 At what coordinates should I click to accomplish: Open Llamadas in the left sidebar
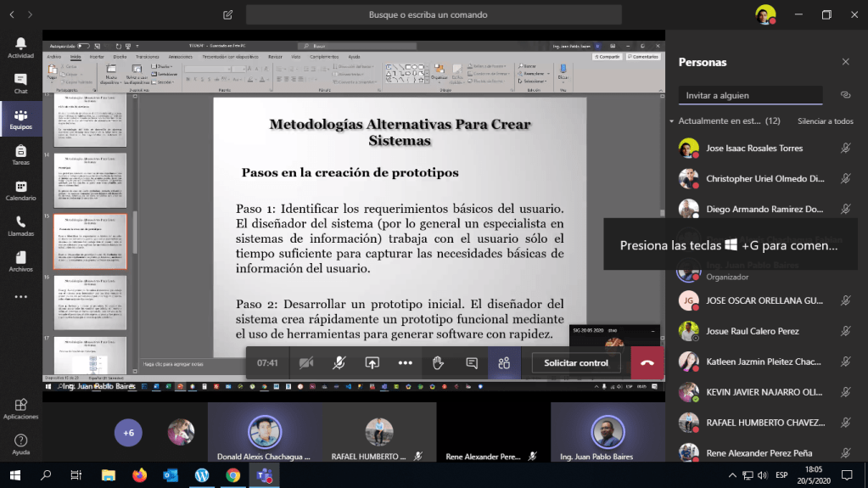20,226
